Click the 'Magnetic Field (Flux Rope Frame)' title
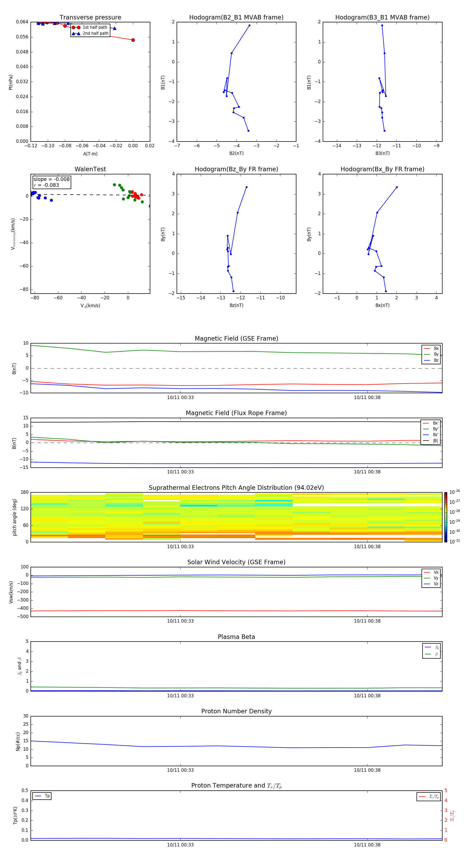This screenshot has width=473, height=868. [236, 413]
